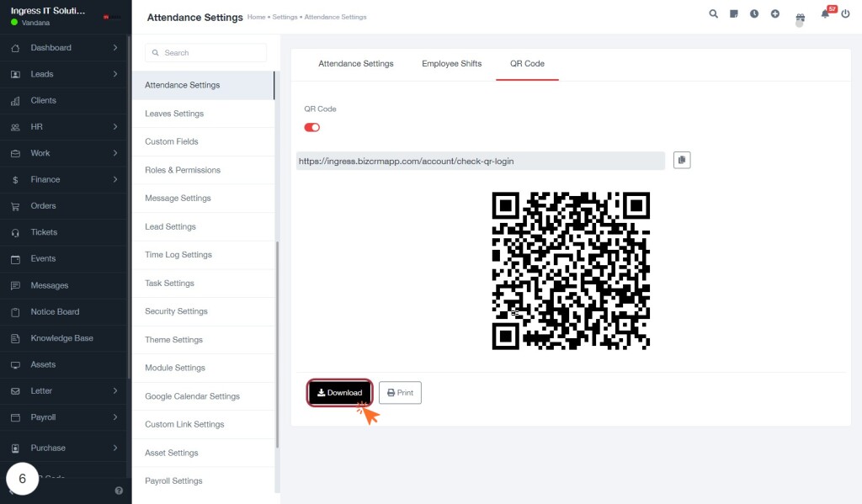This screenshot has height=504, width=862.
Task: Click the Events calendar icon in sidebar
Action: point(15,259)
